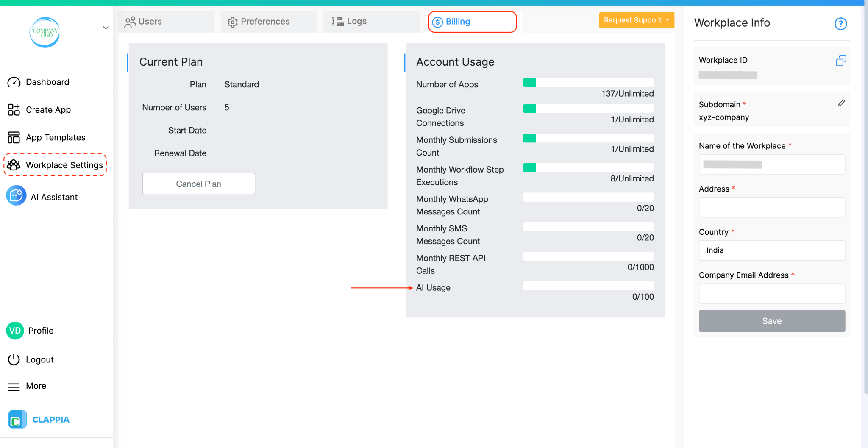The image size is (868, 448).
Task: Open the Country field showing India
Action: click(771, 250)
